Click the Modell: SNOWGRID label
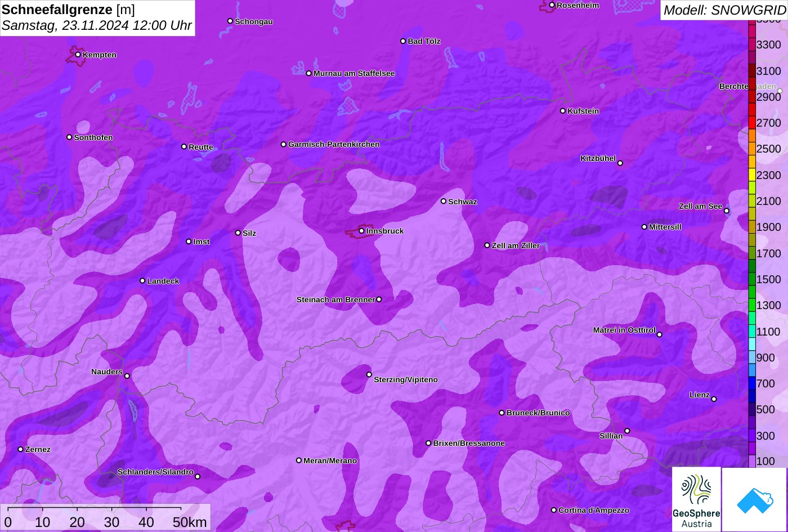This screenshot has width=788, height=532. (x=724, y=10)
